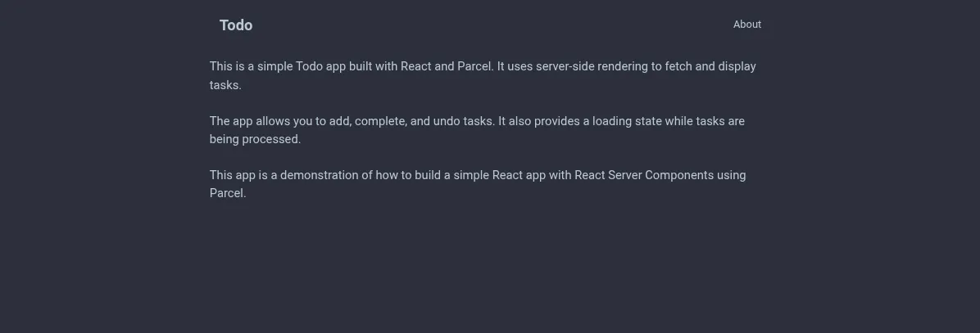
Task: Click the words "being processed."
Action: click(255, 139)
